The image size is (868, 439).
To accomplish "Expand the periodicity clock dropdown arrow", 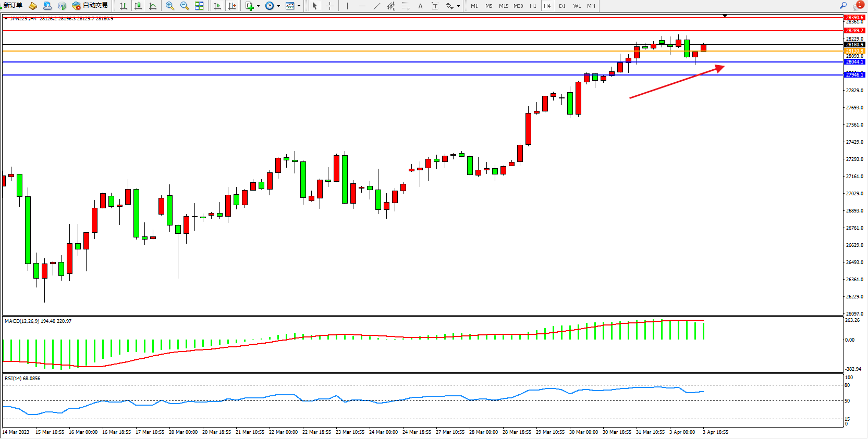I will pyautogui.click(x=278, y=6).
